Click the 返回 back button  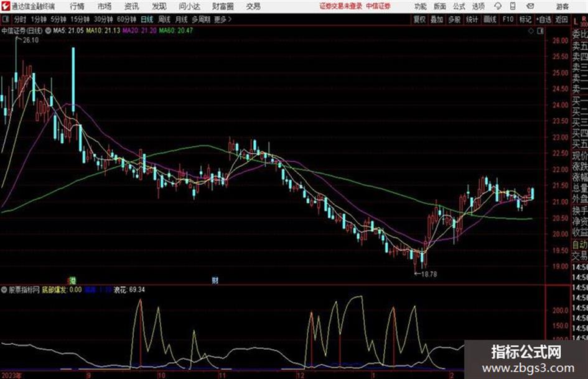561,19
